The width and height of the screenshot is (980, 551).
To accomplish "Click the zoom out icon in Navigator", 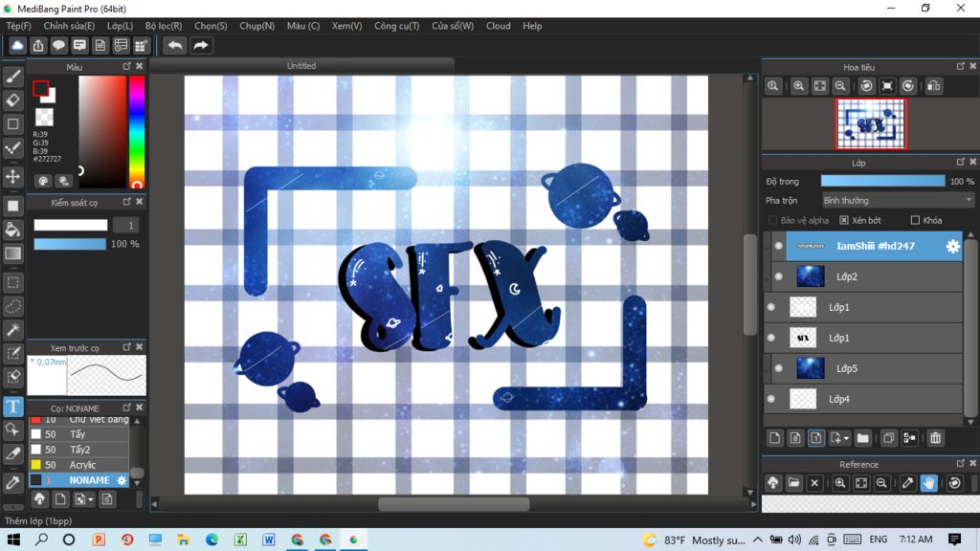I will click(840, 86).
